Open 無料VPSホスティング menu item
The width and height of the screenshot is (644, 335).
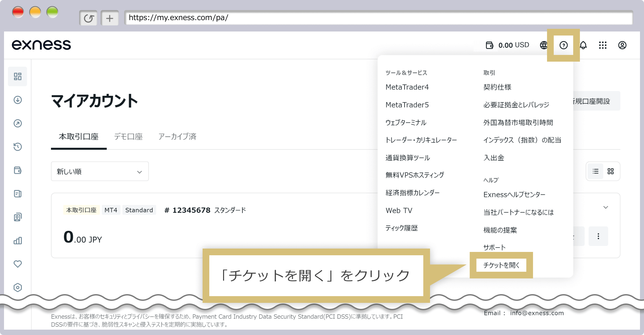[415, 175]
